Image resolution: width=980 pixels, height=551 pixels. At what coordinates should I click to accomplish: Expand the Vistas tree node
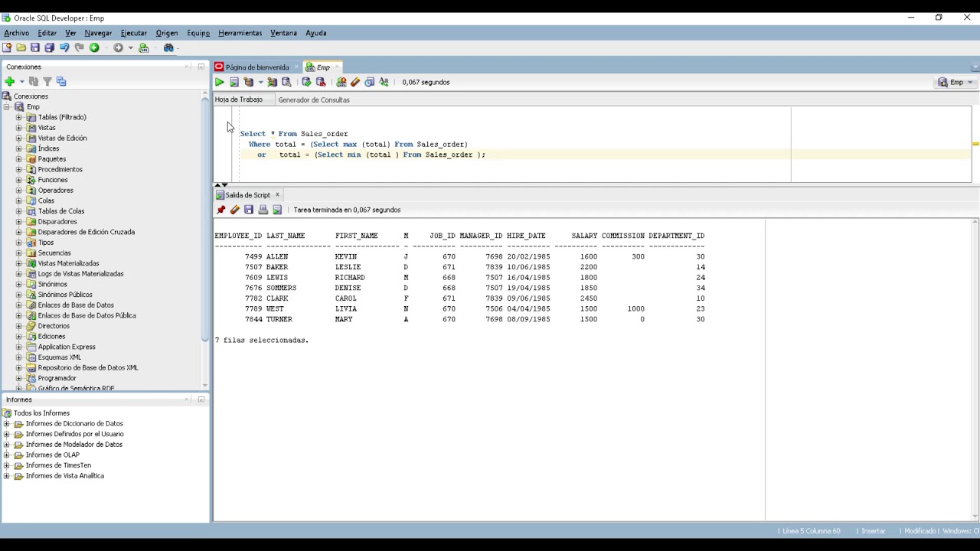[x=19, y=128]
